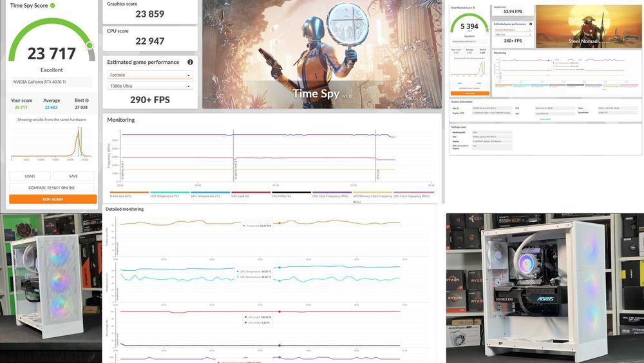Click the orange RUN AGAIN button for Time Spy
The width and height of the screenshot is (644, 363).
coord(53,199)
